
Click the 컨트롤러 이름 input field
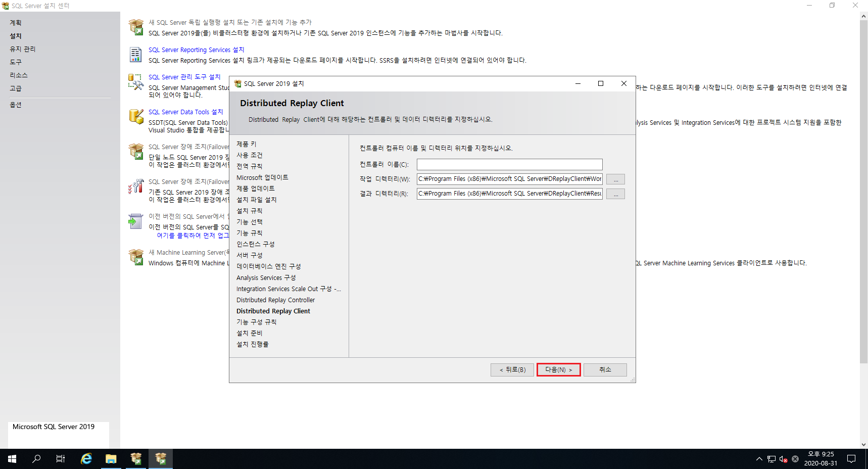(x=509, y=164)
